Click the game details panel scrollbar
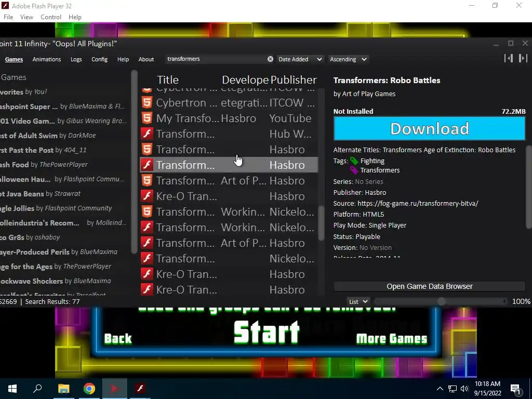Viewport: 532px width, 399px height. pyautogui.click(x=528, y=187)
